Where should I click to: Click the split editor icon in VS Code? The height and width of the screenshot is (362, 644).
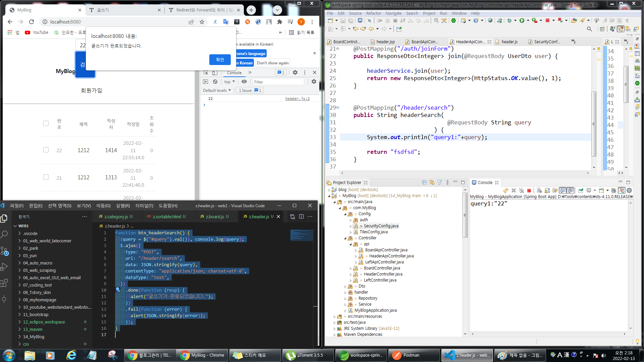coord(301,217)
